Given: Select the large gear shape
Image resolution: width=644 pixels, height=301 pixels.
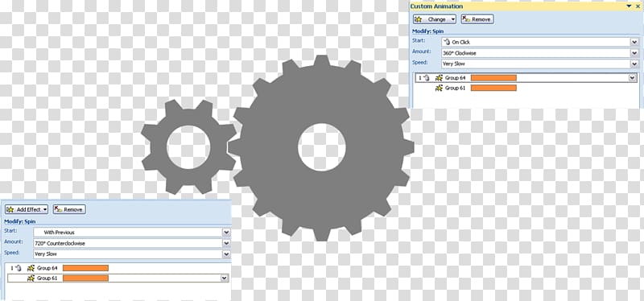Looking at the screenshot, I should (x=321, y=147).
